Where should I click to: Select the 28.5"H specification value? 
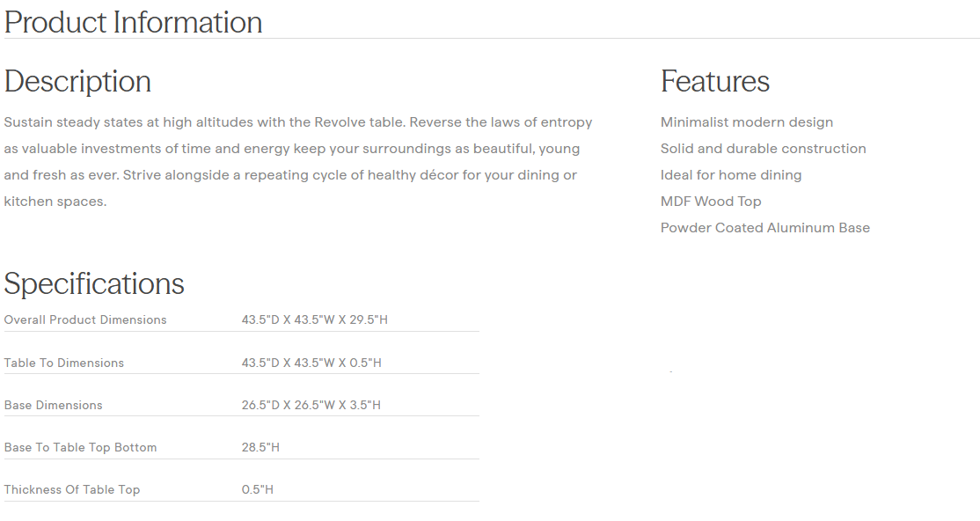coord(260,447)
